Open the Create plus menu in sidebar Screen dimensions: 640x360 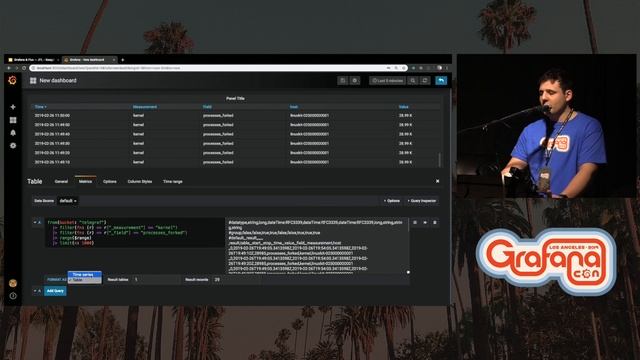click(13, 107)
